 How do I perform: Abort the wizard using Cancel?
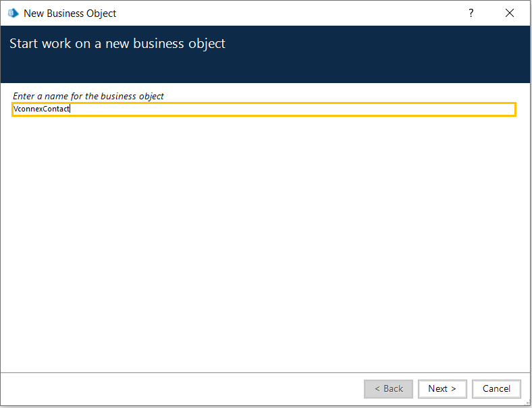(496, 388)
